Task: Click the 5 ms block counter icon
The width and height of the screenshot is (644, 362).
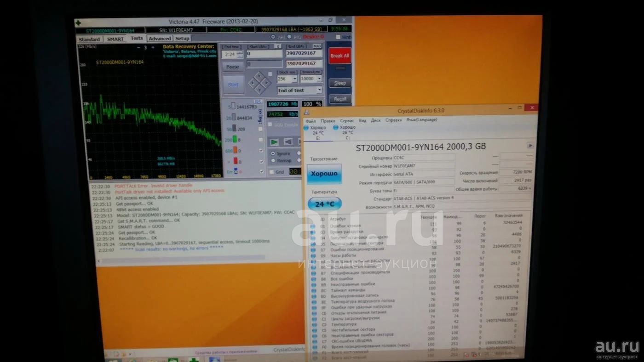Action: [x=233, y=106]
